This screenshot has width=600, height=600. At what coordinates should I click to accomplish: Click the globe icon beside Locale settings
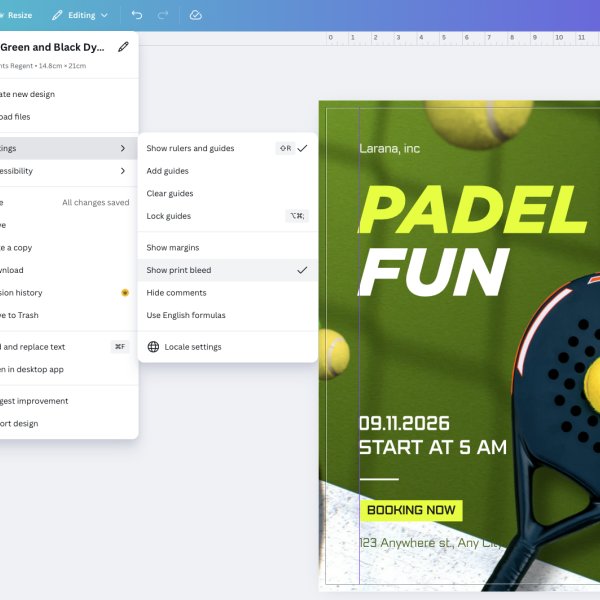[x=153, y=347]
